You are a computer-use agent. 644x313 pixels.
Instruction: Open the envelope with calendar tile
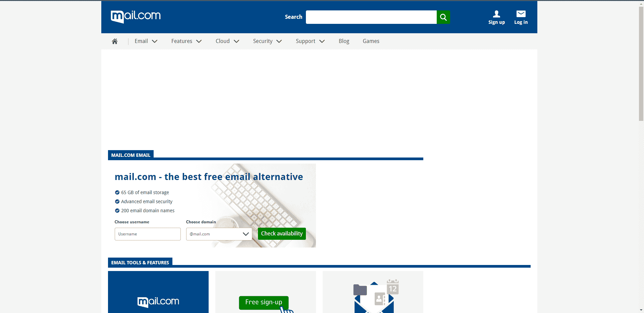pyautogui.click(x=373, y=292)
